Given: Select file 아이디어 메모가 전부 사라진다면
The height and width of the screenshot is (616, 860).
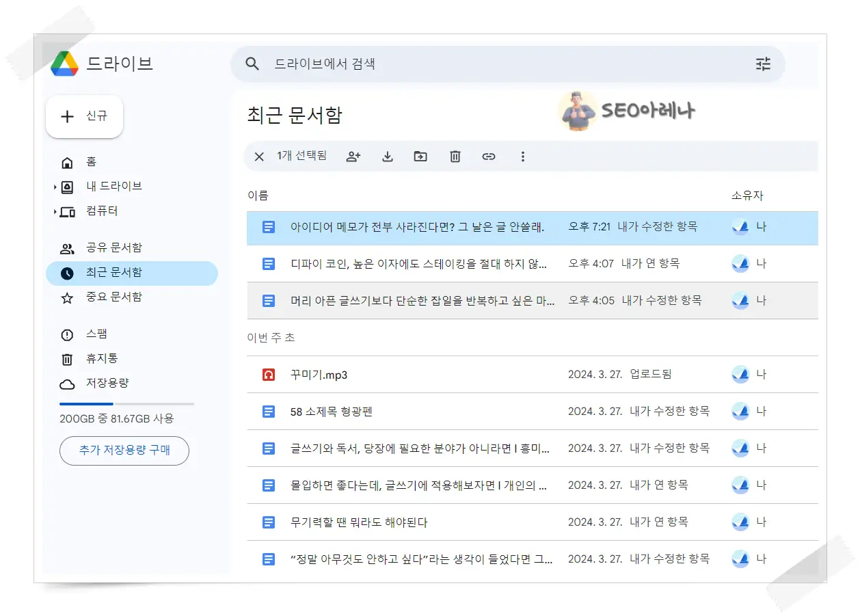Looking at the screenshot, I should [x=532, y=228].
